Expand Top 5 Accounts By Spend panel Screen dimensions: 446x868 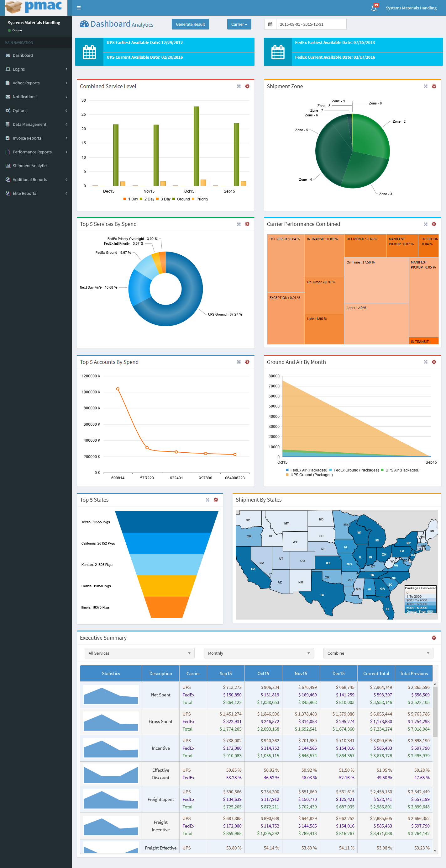coord(239,362)
